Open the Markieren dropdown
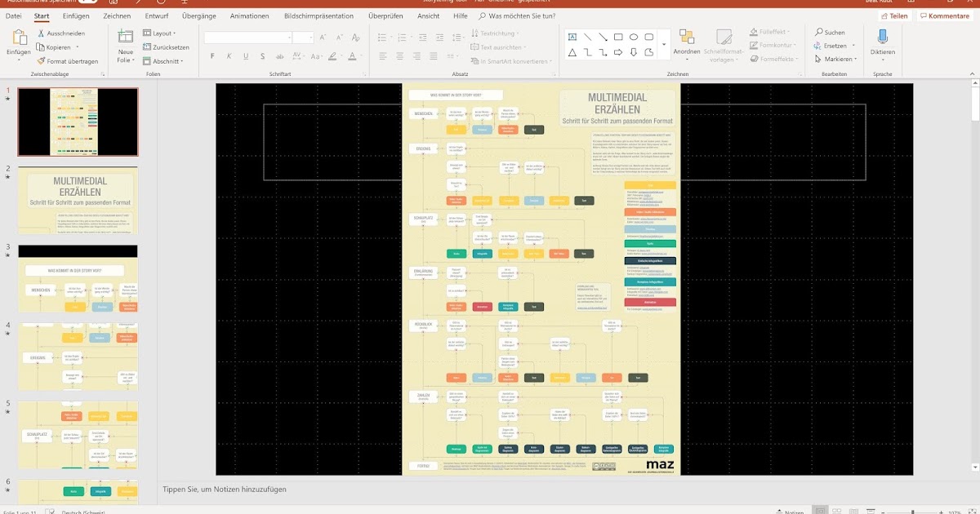 tap(835, 59)
